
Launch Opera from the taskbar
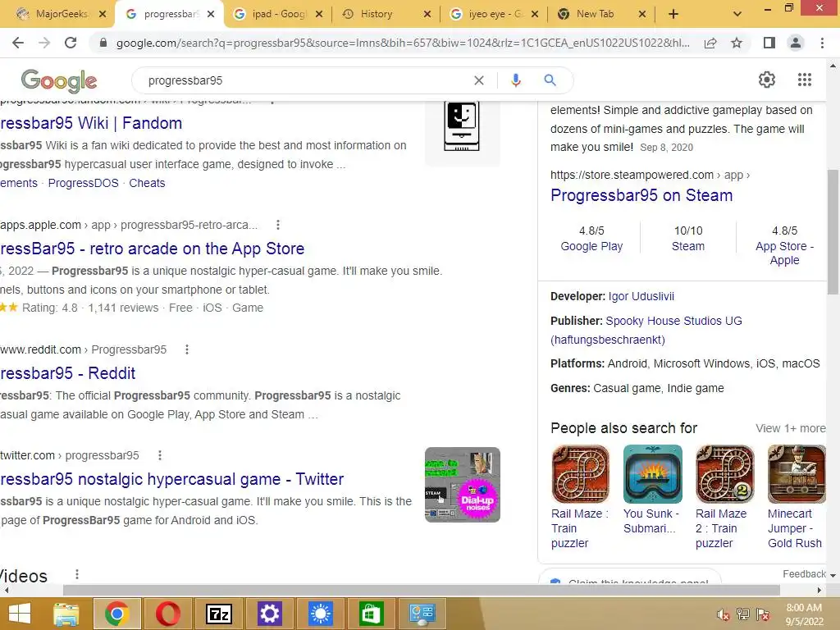pyautogui.click(x=167, y=614)
